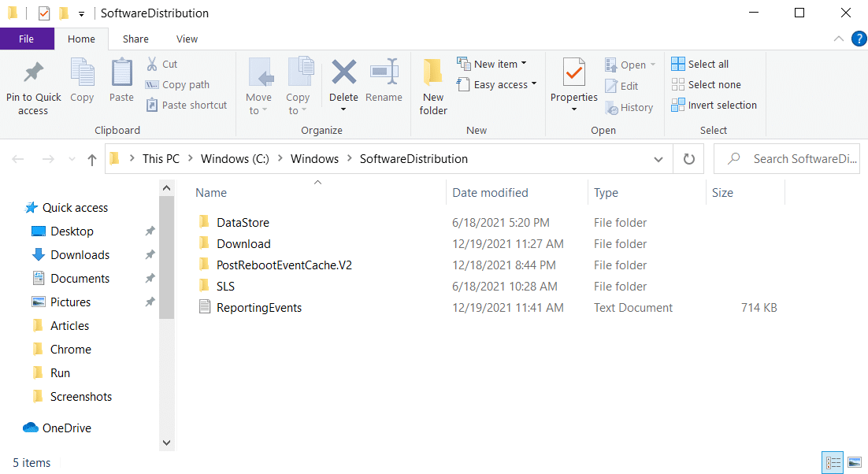Click Invert selection
868x474 pixels.
tap(714, 105)
